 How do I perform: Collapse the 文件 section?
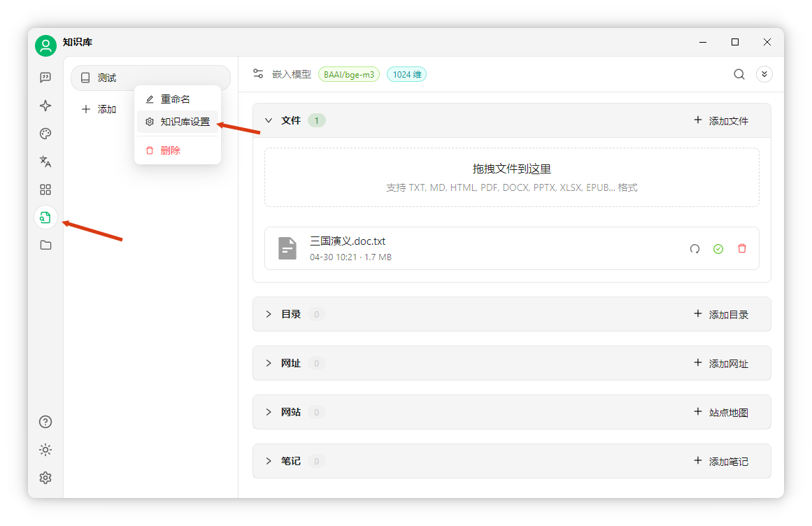[x=269, y=120]
